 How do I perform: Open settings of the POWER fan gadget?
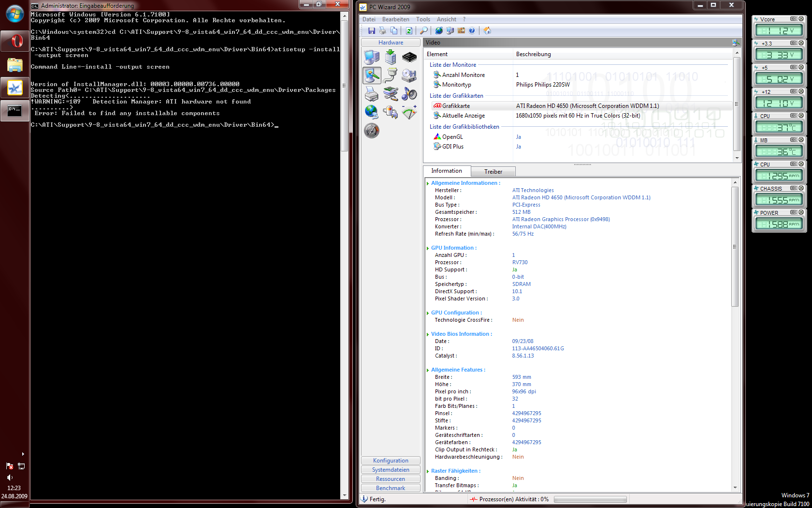pos(794,212)
